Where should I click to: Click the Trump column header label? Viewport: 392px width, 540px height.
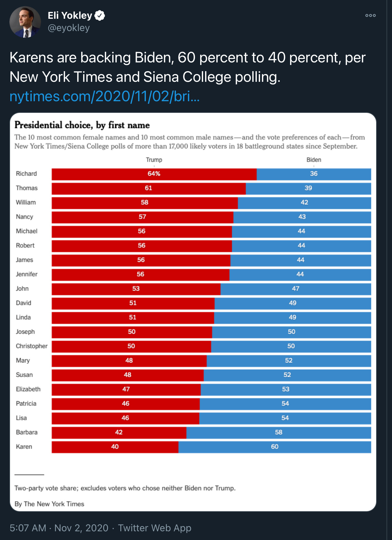point(154,160)
